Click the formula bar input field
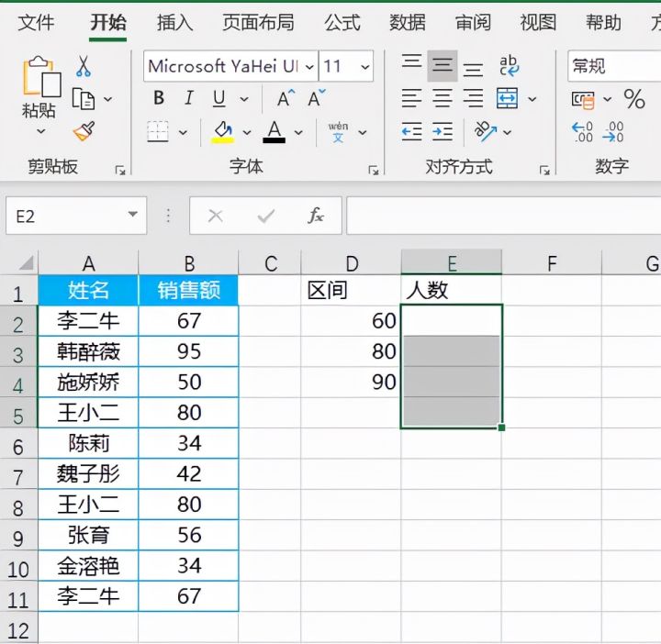This screenshot has height=644, width=661. point(504,216)
